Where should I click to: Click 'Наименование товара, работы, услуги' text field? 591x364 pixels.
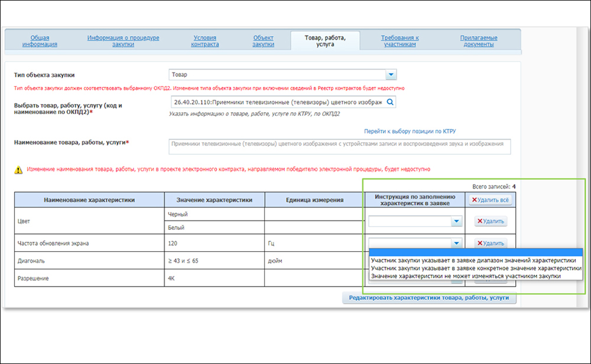pyautogui.click(x=339, y=147)
